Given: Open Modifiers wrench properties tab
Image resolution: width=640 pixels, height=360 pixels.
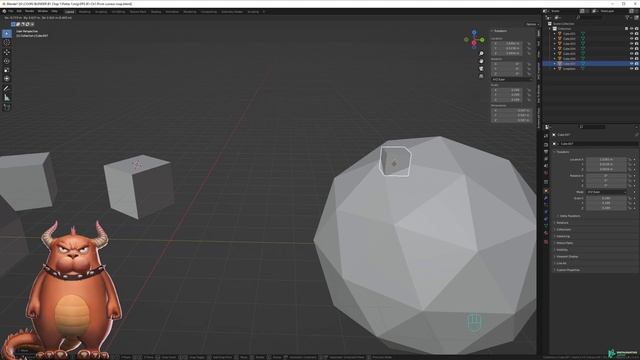Looking at the screenshot, I should [x=546, y=198].
